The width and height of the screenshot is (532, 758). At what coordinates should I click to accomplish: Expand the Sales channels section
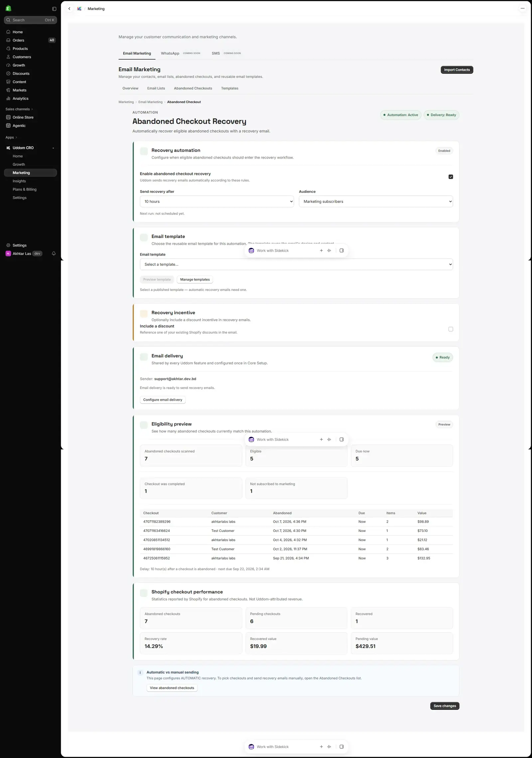[x=19, y=109]
